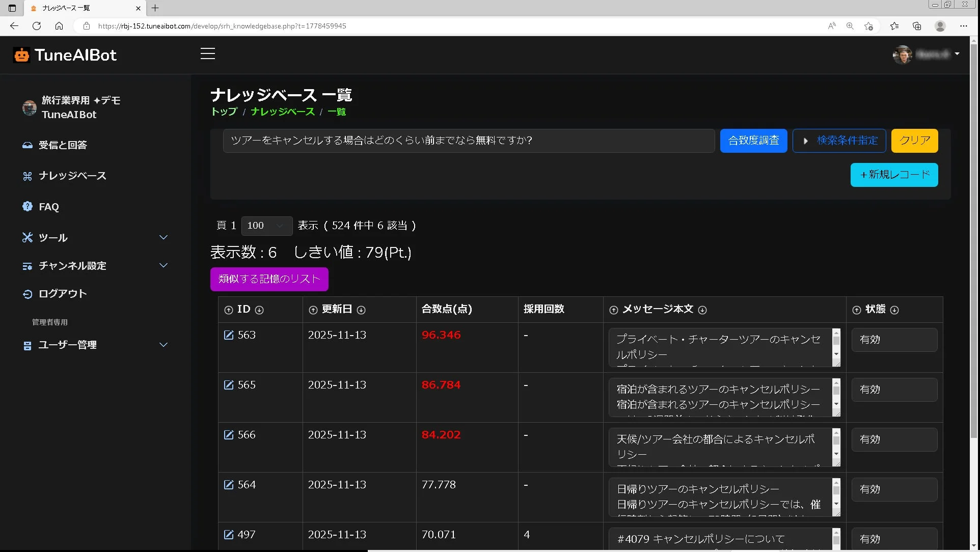The height and width of the screenshot is (552, 980).
Task: Click the 旅行業界用 デモ TuneAIBot profile
Action: tap(72, 107)
